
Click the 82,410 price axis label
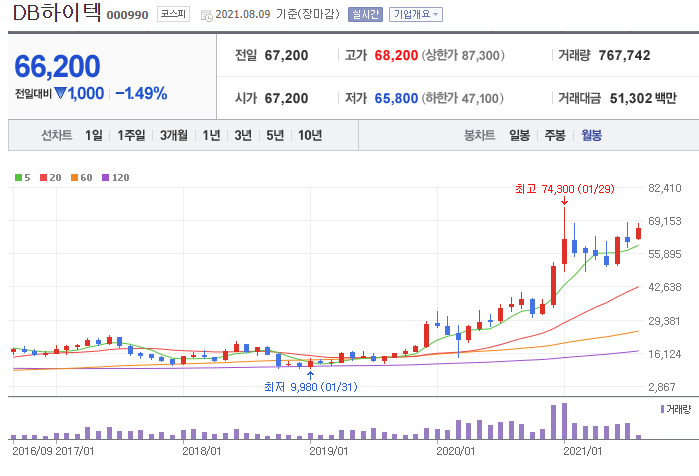click(665, 188)
